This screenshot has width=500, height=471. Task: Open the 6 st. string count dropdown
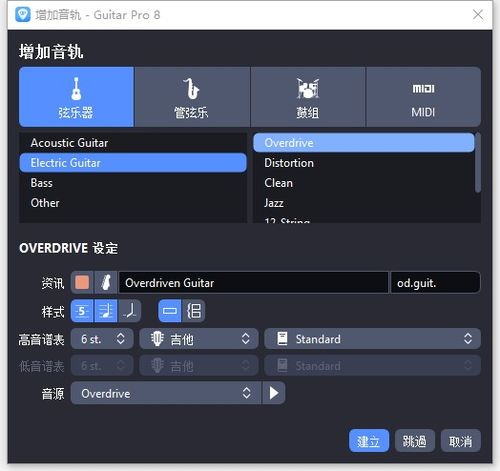coord(102,339)
